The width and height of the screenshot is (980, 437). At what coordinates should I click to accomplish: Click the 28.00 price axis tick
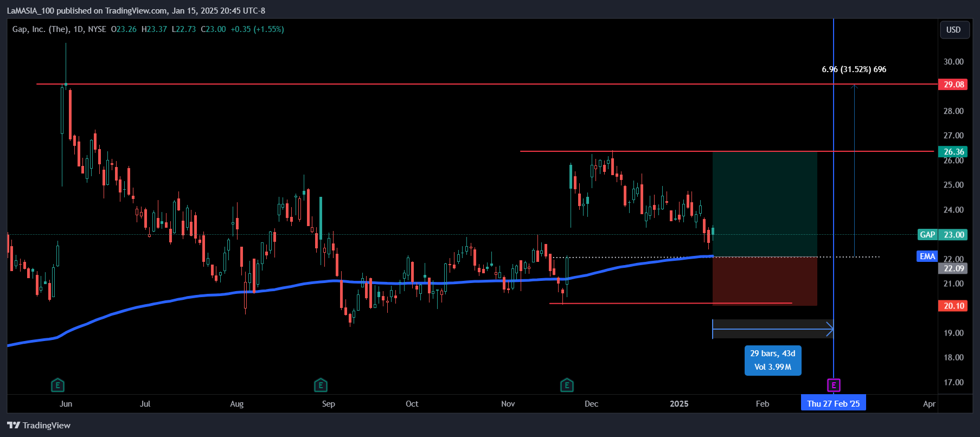pos(953,111)
